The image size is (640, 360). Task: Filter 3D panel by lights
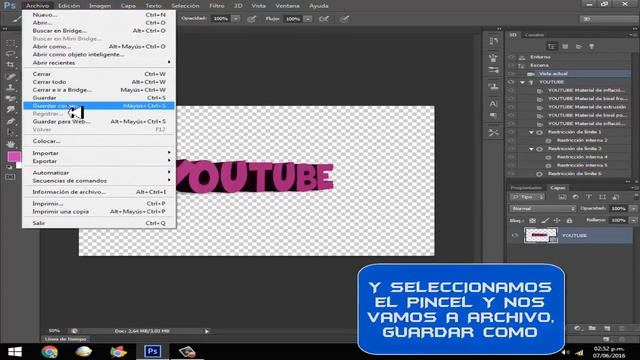(x=591, y=47)
